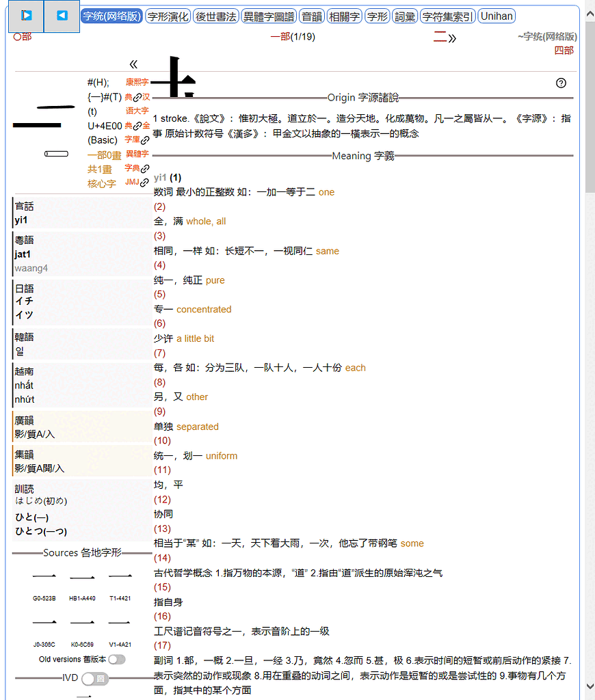The image size is (595, 700).
Task: Open the 汉 link
Action: [x=146, y=97]
